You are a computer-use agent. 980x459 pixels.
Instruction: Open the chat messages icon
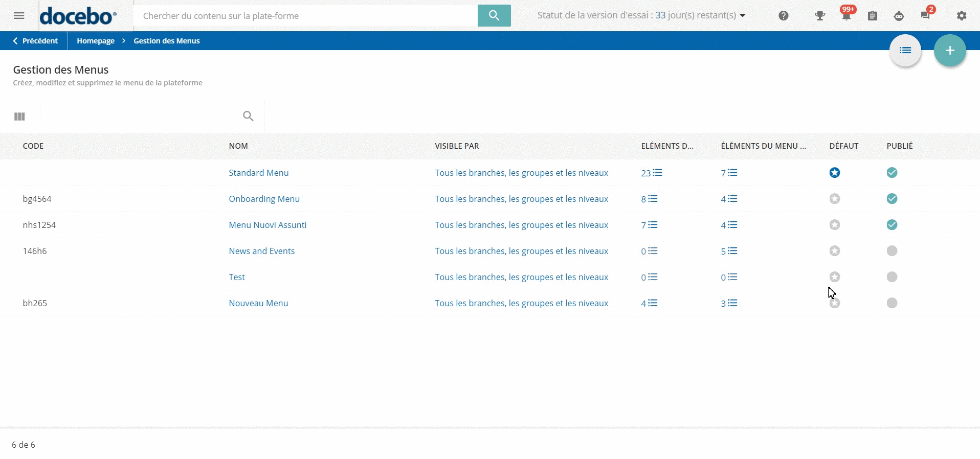[x=925, y=16]
